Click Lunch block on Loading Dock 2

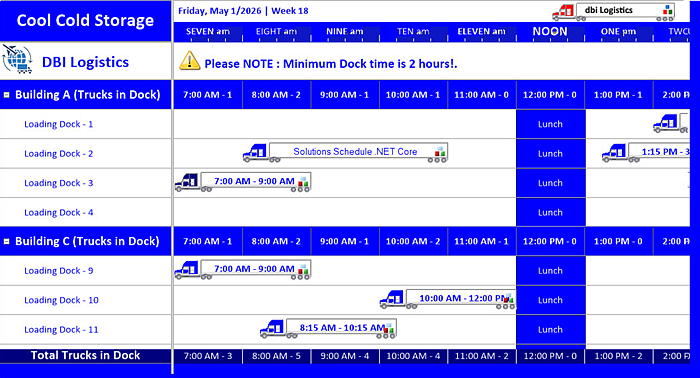(x=550, y=154)
